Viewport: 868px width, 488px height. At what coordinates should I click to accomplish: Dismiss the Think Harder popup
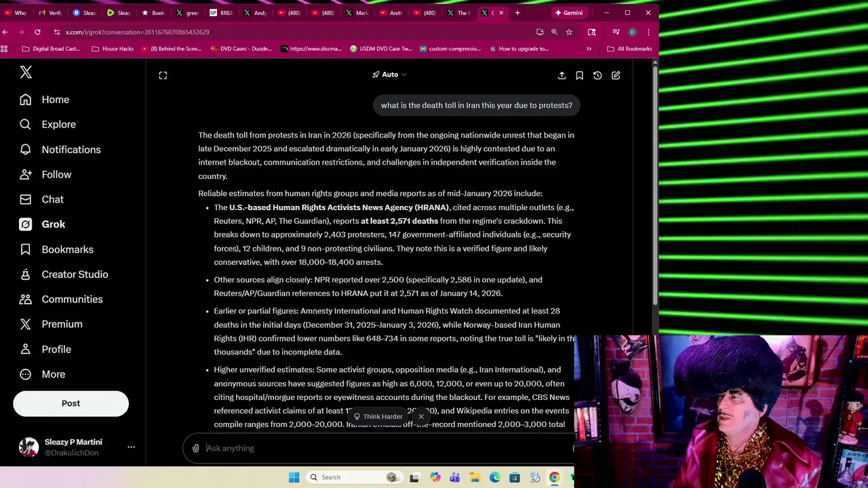click(421, 416)
